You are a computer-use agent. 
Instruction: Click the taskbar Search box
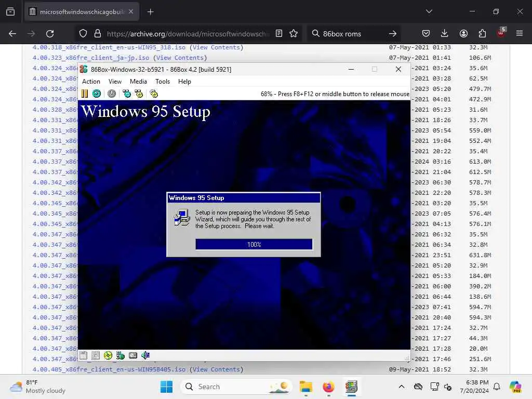click(x=237, y=387)
